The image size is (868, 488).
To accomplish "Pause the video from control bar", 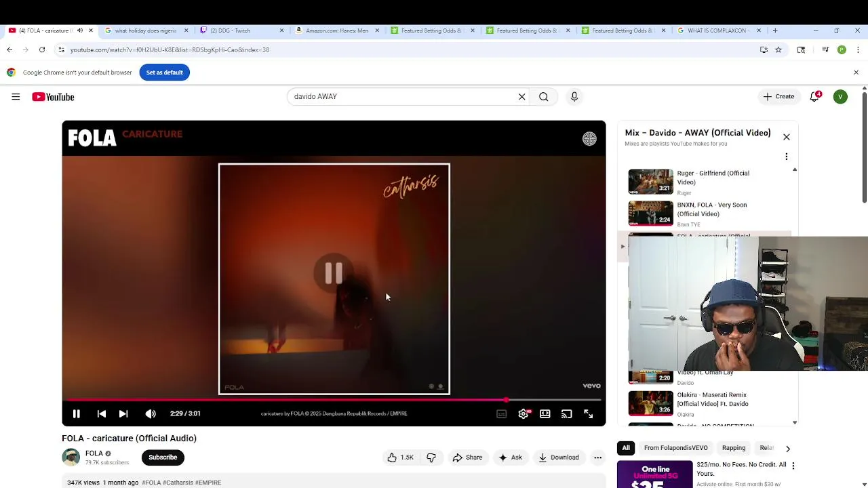I will coord(77,413).
